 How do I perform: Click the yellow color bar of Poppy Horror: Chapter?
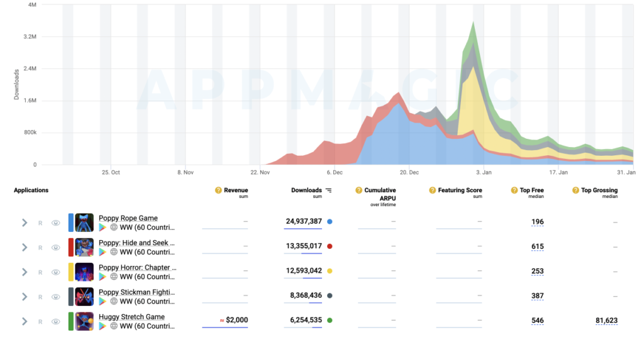(x=70, y=272)
